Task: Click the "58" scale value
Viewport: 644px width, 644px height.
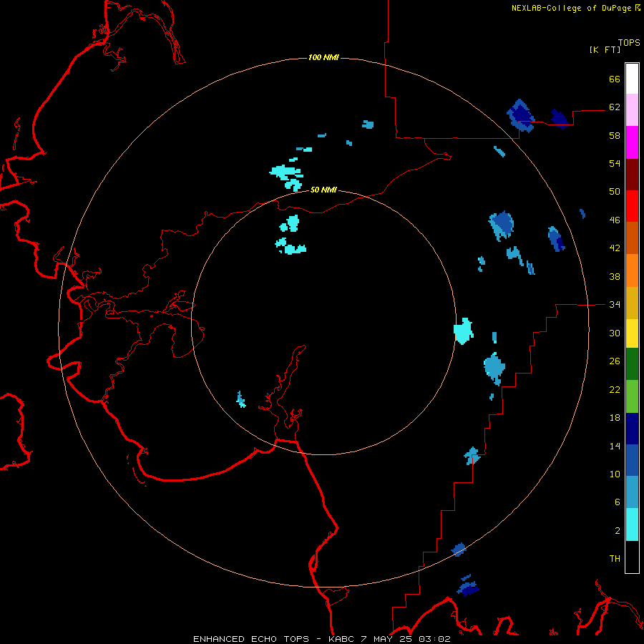Action: tap(615, 135)
